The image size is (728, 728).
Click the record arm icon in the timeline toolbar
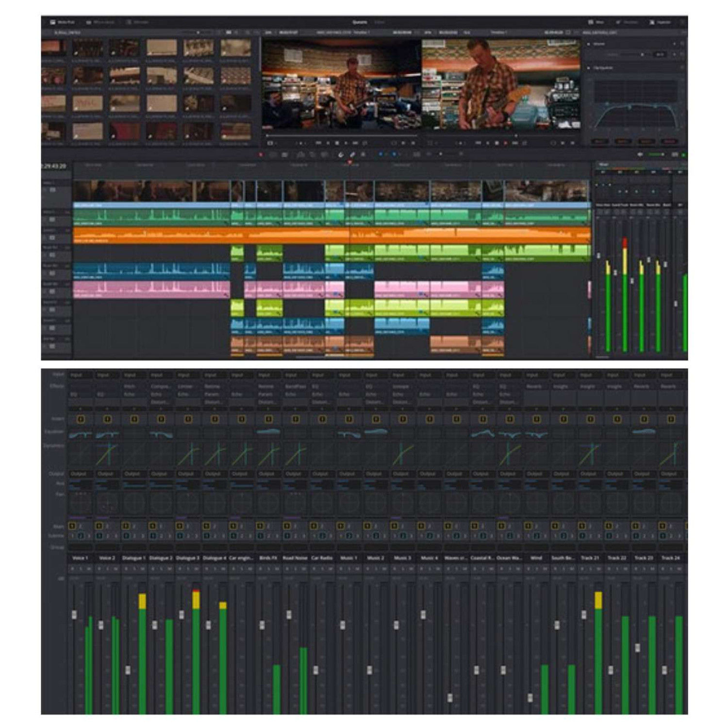point(261,154)
